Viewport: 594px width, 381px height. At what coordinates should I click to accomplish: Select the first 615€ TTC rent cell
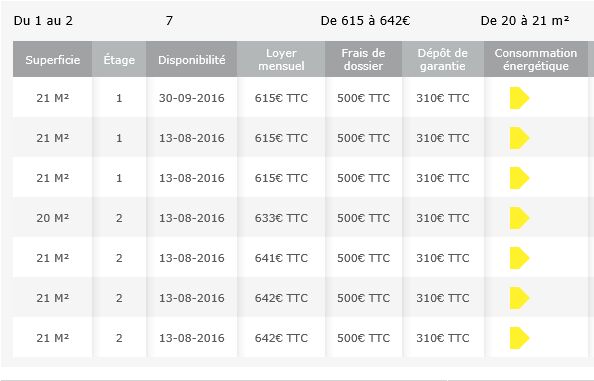[x=281, y=98]
